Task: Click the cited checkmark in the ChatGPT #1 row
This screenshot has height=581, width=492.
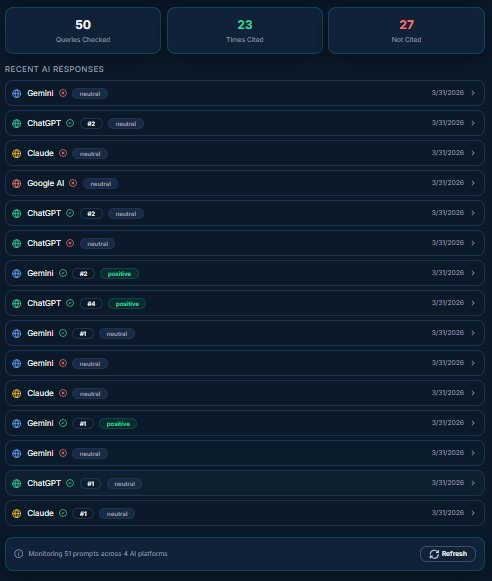Action: (70, 483)
